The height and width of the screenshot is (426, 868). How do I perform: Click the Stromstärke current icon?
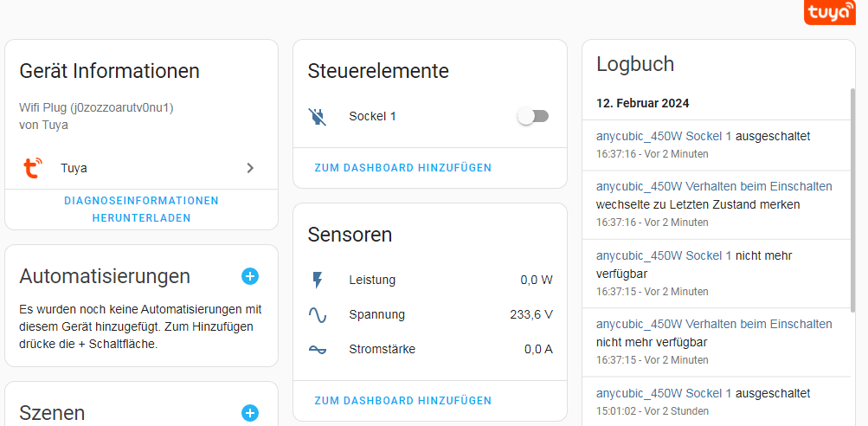tap(318, 350)
